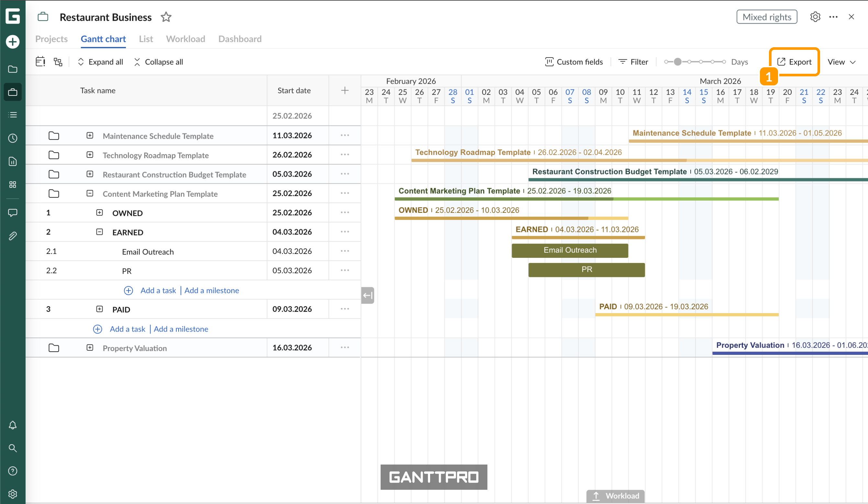Click Add a milestone link under PR
Image resolution: width=868 pixels, height=504 pixels.
click(211, 290)
